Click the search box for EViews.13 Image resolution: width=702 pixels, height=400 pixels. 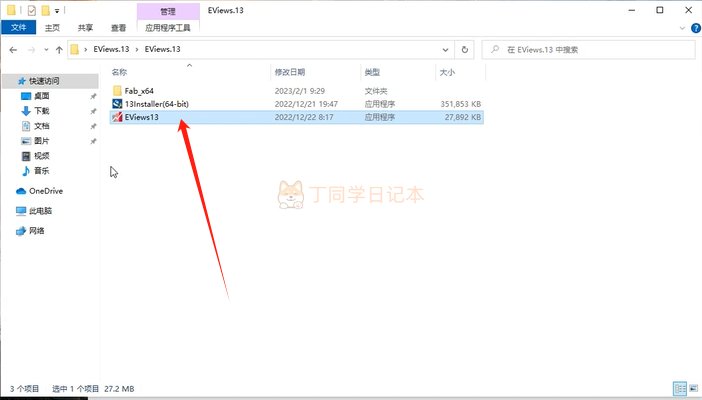pyautogui.click(x=588, y=50)
